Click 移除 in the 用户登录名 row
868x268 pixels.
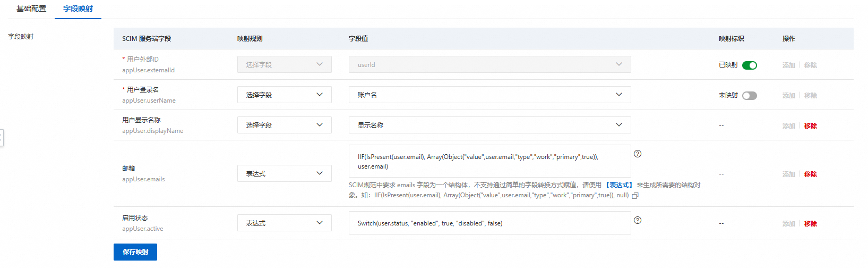point(810,96)
